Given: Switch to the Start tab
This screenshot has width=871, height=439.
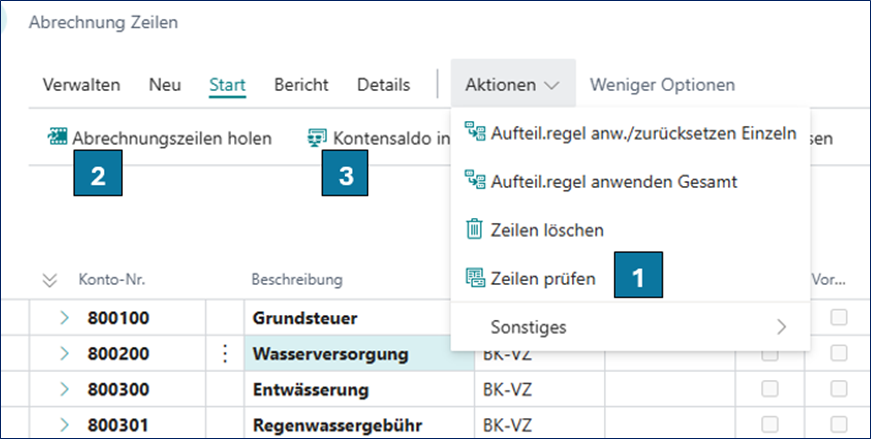Looking at the screenshot, I should coord(228,85).
